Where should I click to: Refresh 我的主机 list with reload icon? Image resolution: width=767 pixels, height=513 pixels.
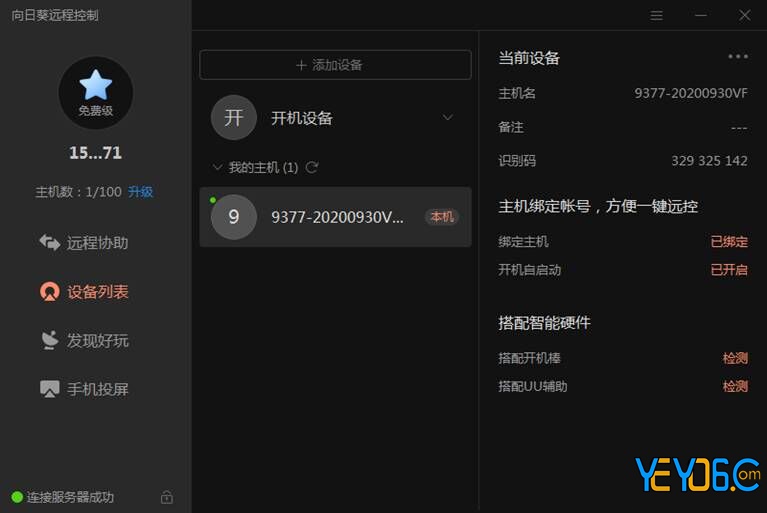tap(312, 168)
